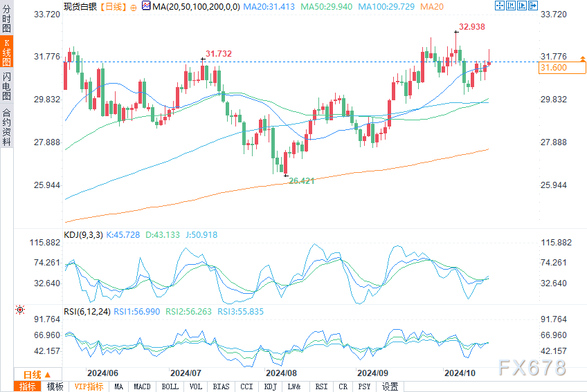587x392 pixels.
Task: Click the red sun icon beside RSI
Action: [19, 310]
